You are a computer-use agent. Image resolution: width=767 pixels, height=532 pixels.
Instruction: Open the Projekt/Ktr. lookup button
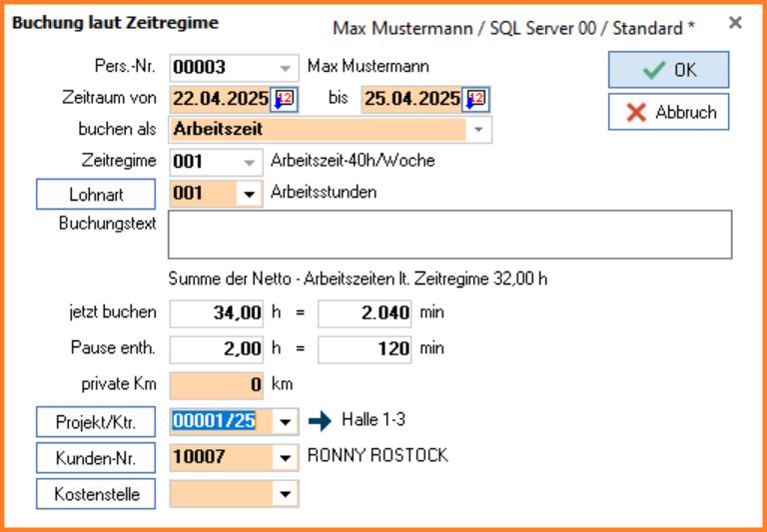pyautogui.click(x=96, y=422)
